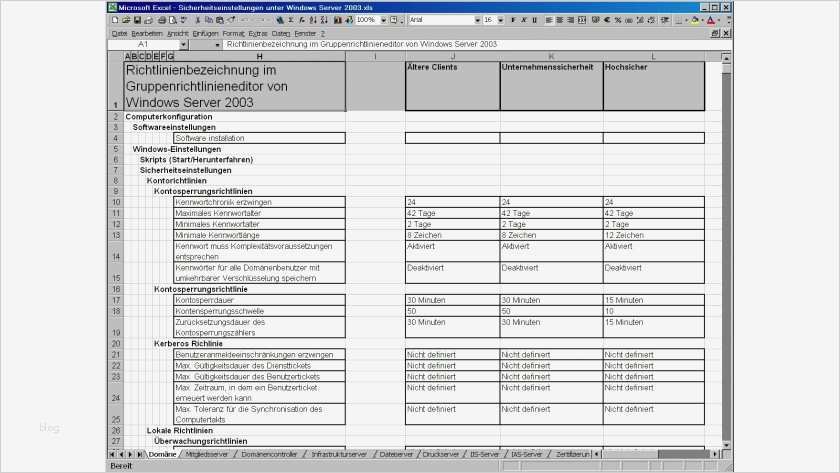Click the Font Color red A swatch
The height and width of the screenshot is (473, 840).
pos(710,20)
